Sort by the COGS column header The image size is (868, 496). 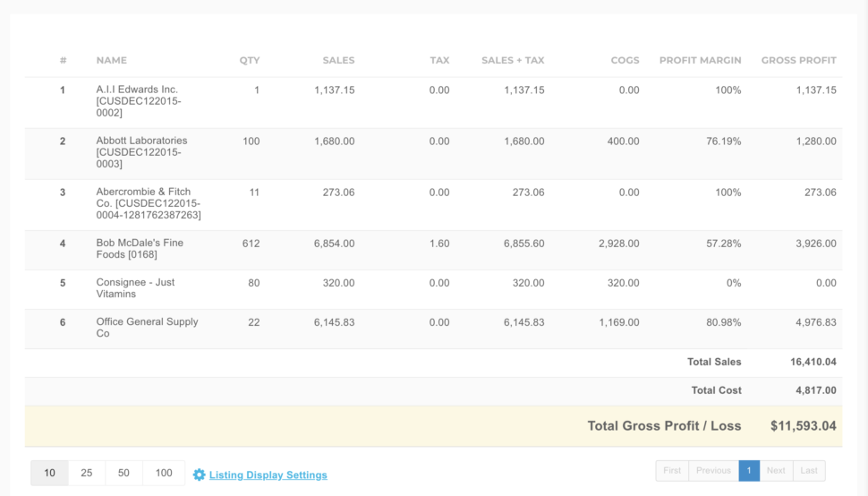click(x=625, y=60)
